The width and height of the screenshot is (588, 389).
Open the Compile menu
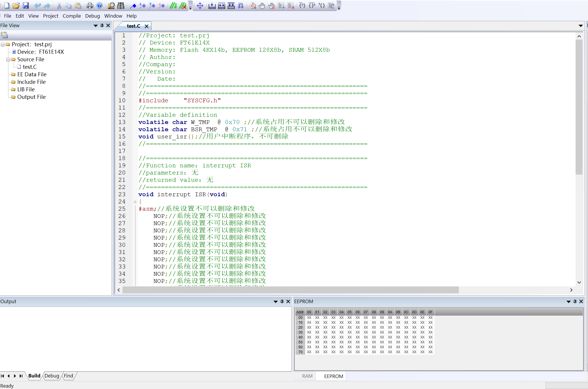[x=72, y=16]
